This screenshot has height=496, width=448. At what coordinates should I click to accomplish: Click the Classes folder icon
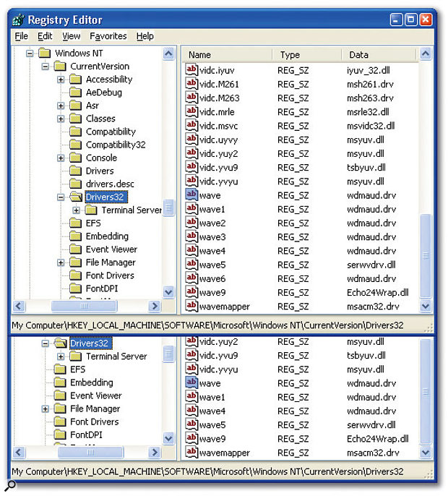(76, 119)
